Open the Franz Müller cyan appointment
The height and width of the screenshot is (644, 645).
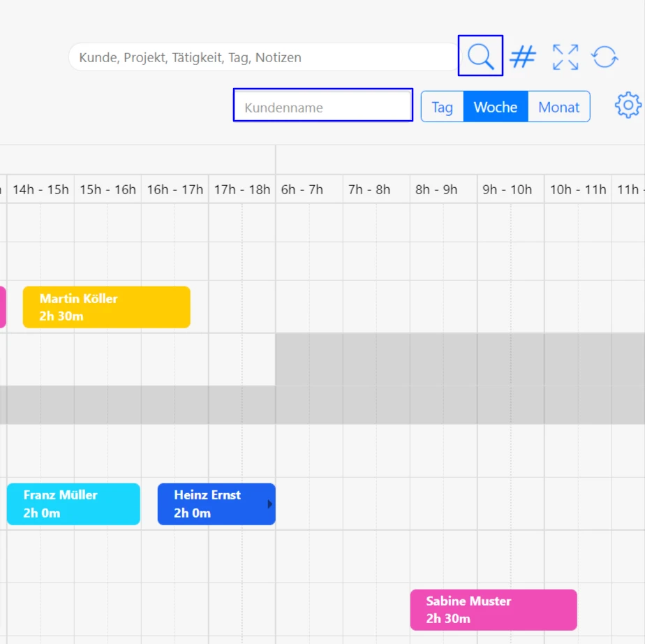73,504
